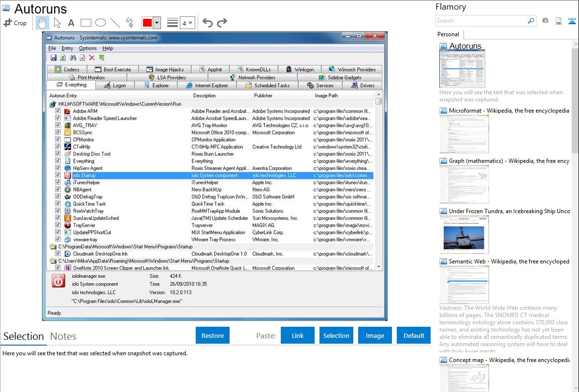This screenshot has height=392, width=579.
Task: Open the Scheduled Tasks tab
Action: [x=267, y=86]
